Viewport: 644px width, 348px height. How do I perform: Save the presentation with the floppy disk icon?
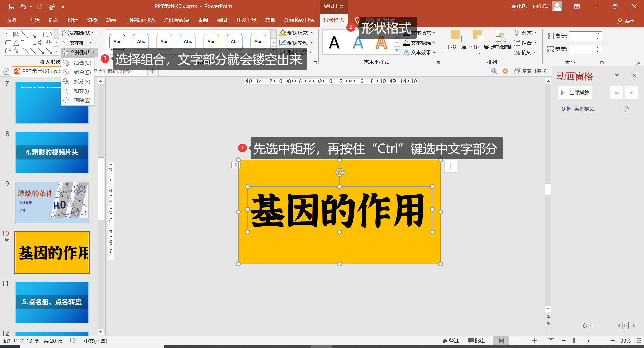[x=12, y=6]
